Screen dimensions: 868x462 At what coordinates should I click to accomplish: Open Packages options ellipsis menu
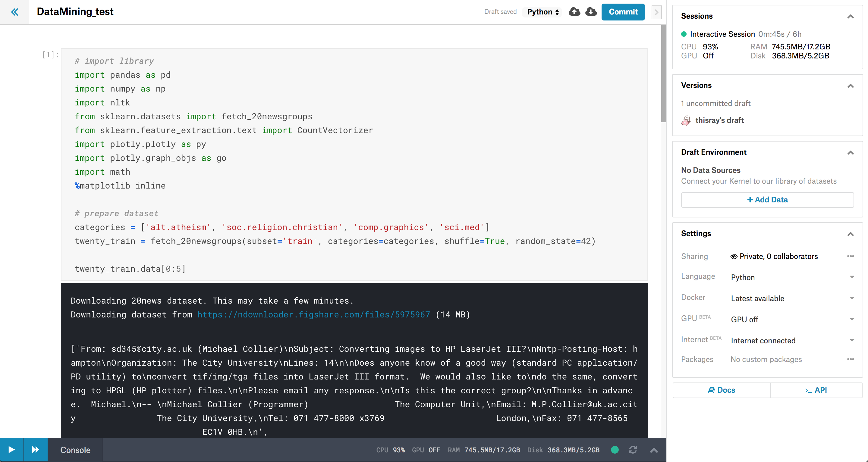tap(851, 359)
